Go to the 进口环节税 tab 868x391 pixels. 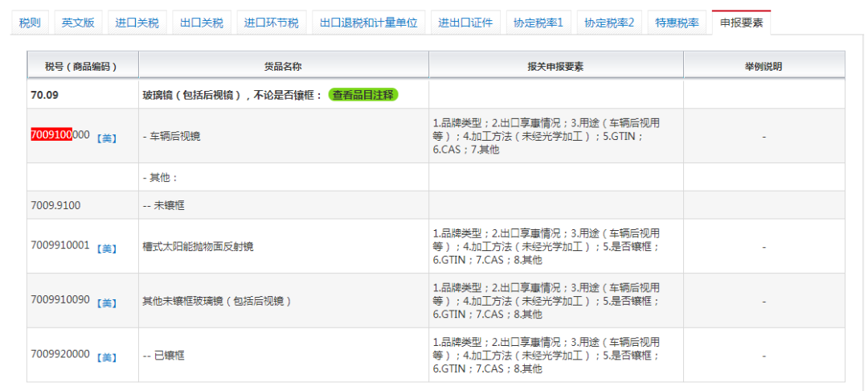click(272, 23)
